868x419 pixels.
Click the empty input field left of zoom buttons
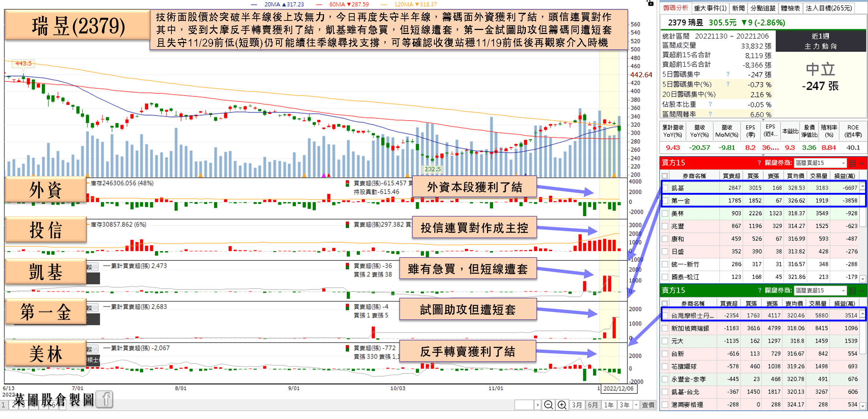[x=524, y=405]
